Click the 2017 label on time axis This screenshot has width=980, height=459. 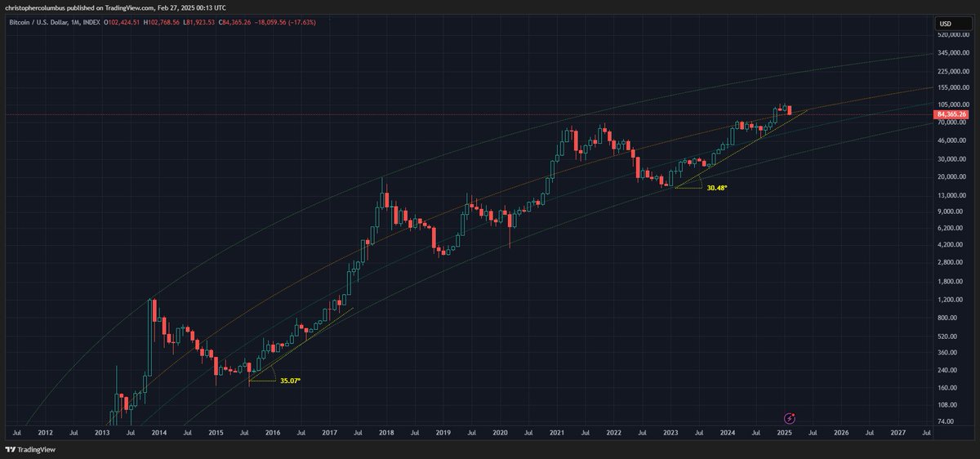(329, 431)
